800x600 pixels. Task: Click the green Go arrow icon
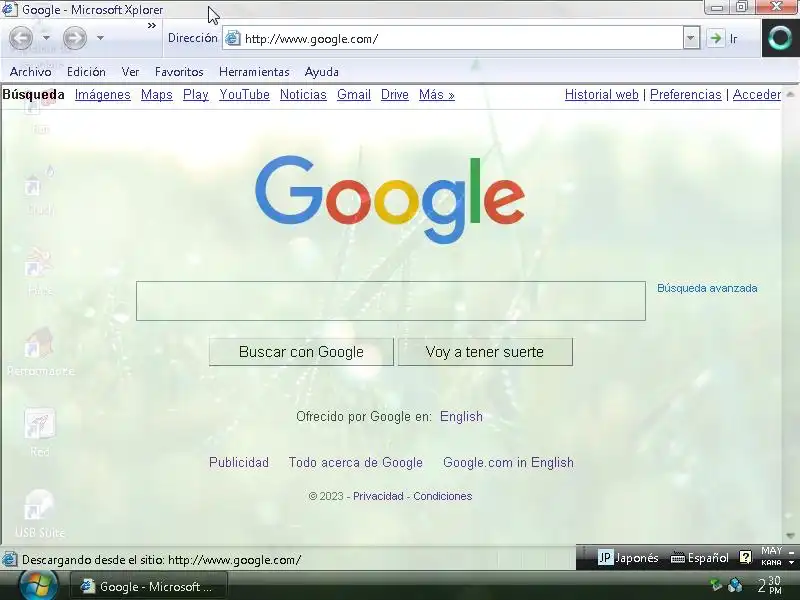click(715, 38)
